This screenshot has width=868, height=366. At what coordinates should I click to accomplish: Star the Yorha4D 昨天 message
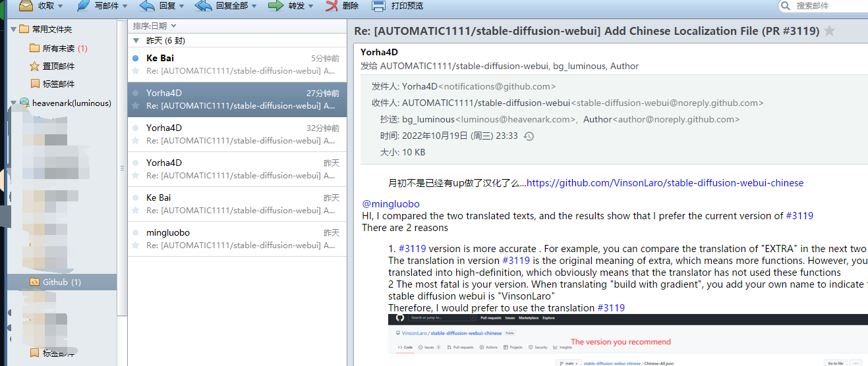tap(136, 175)
